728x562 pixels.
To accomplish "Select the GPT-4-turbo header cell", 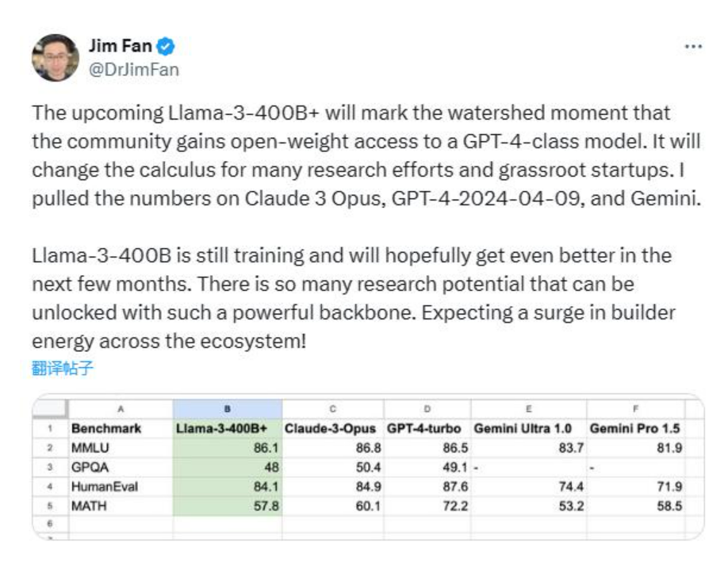I will coord(427,428).
